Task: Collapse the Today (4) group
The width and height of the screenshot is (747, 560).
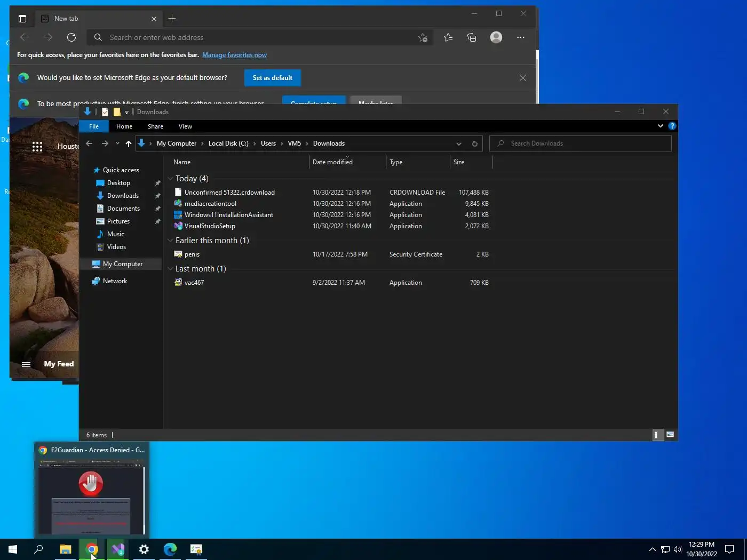Action: tap(171, 179)
